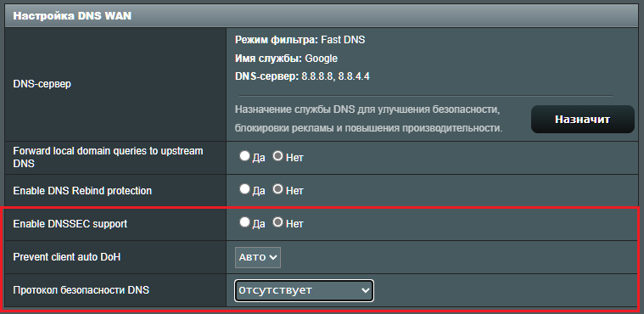
Task: Open the Prevent client auto DoH dropdown
Action: pos(258,257)
